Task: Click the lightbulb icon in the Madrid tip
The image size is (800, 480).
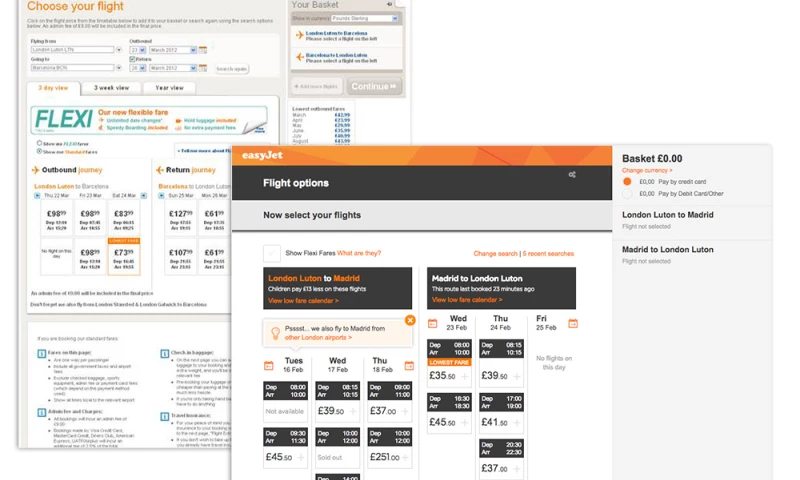Action: click(275, 333)
